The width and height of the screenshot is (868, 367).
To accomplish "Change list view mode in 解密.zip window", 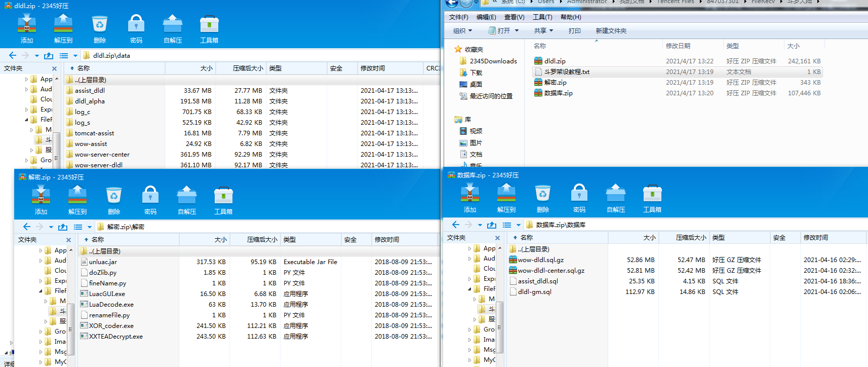I will coord(78,227).
